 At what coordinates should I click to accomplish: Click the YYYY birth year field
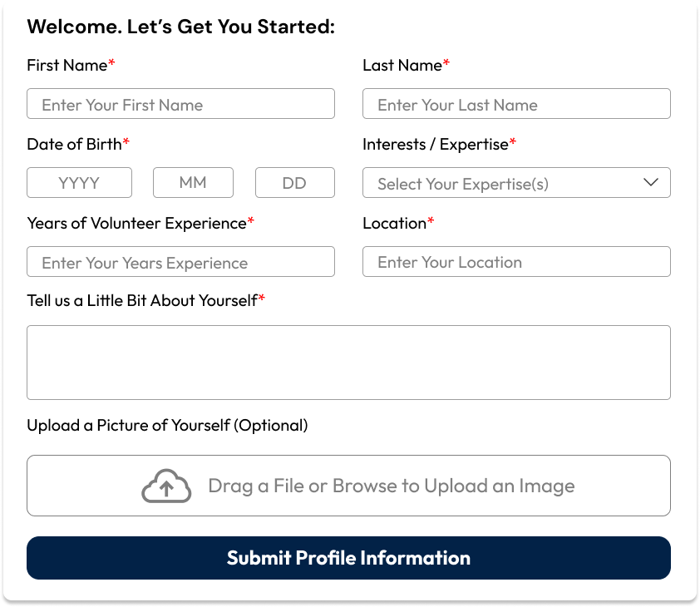click(x=80, y=183)
